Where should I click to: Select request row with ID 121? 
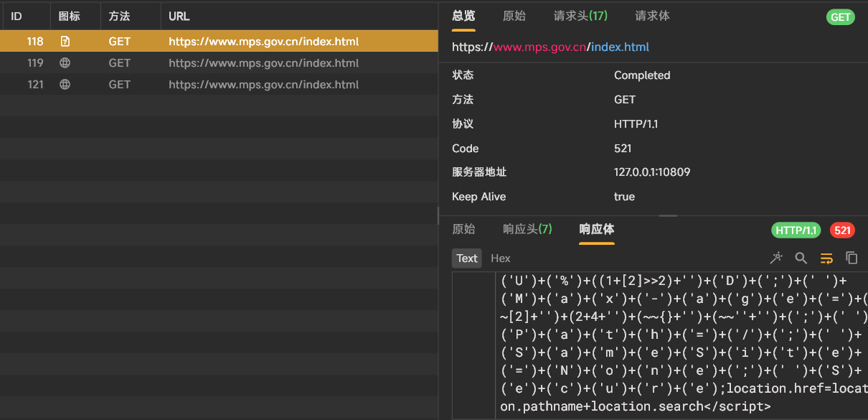click(219, 85)
